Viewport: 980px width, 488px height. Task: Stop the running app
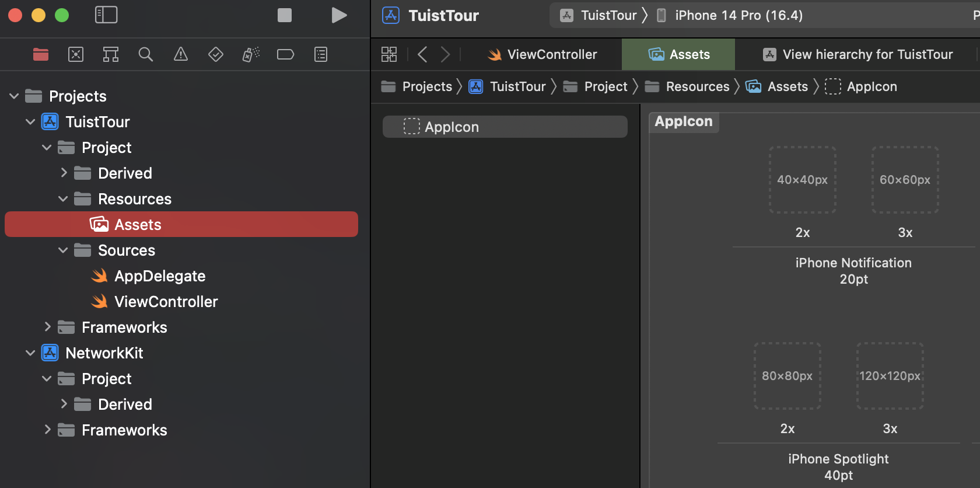285,15
